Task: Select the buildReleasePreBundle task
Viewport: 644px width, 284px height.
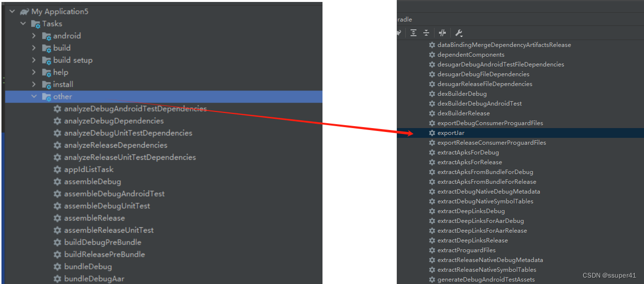Action: tap(104, 255)
